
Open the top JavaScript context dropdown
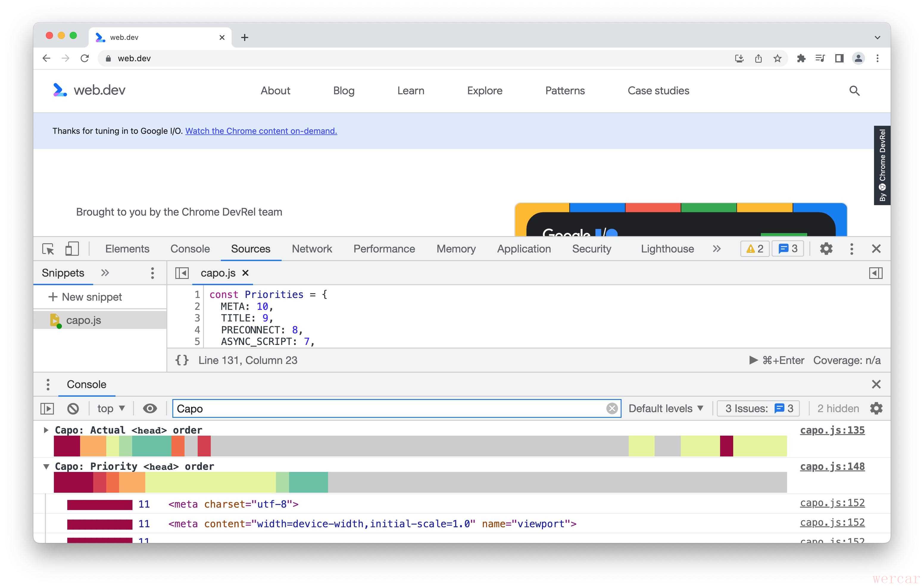(110, 408)
